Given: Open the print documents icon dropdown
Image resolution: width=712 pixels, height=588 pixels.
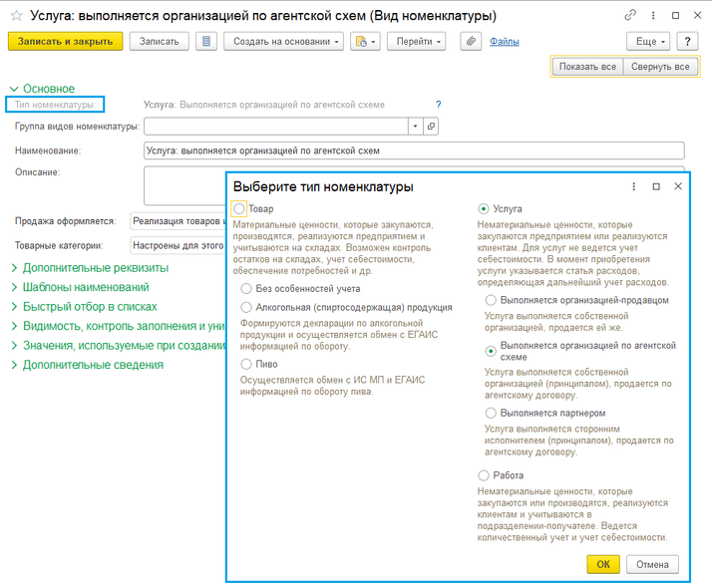Looking at the screenshot, I should point(365,41).
